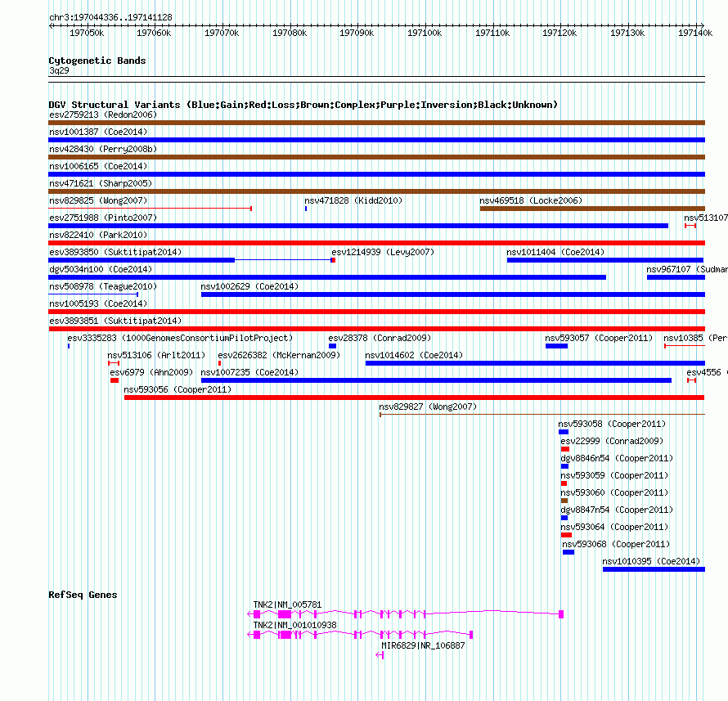Select the nsv1001387 (Coe2014) variant label
This screenshot has height=701, width=728.
click(98, 132)
